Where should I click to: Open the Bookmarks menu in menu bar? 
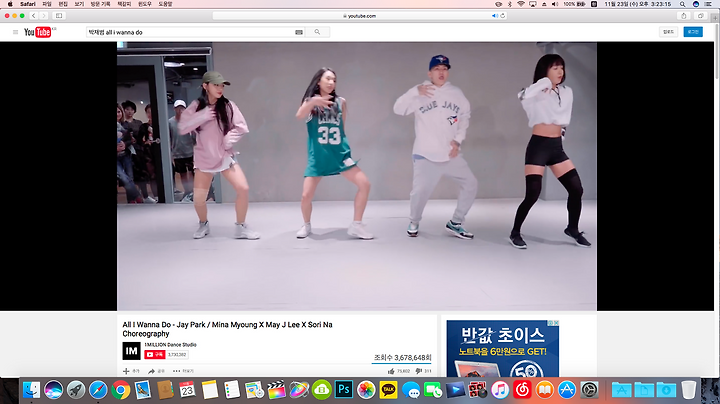(124, 4)
